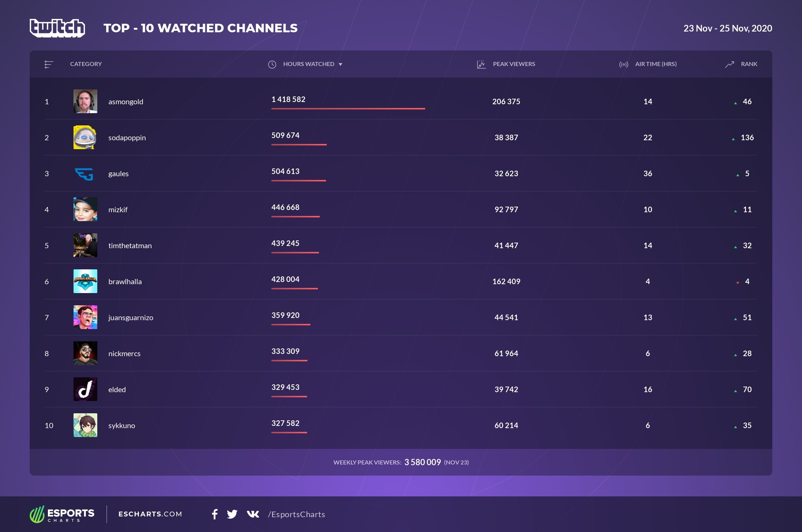Click sodapoppin's hours watched bar
This screenshot has width=802, height=532.
pyautogui.click(x=299, y=145)
